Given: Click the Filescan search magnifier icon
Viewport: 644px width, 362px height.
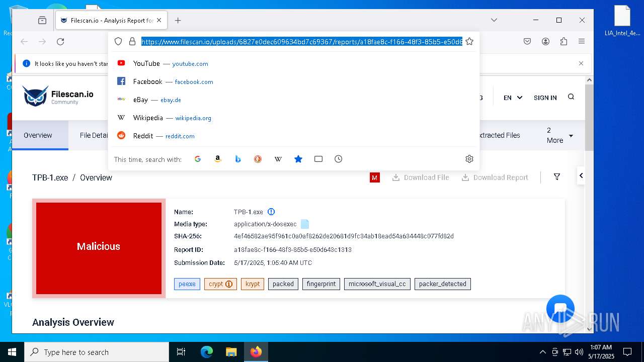Looking at the screenshot, I should tap(571, 97).
